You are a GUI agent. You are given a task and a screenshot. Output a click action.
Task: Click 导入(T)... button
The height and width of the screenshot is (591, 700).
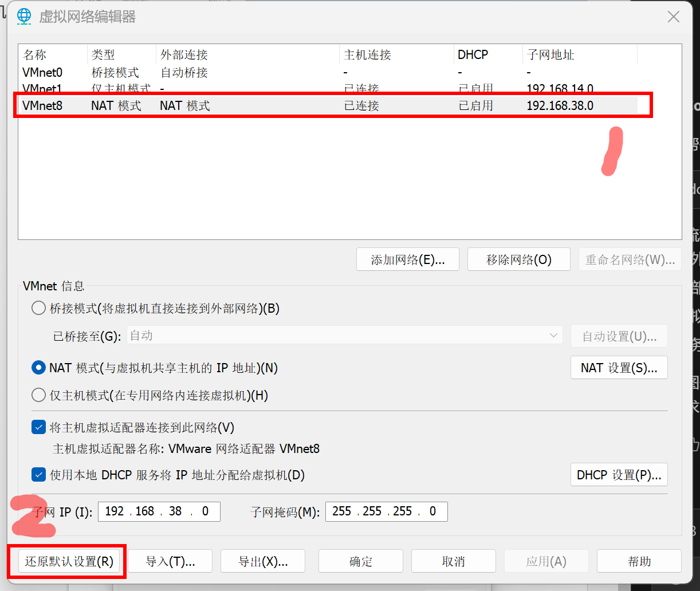170,561
